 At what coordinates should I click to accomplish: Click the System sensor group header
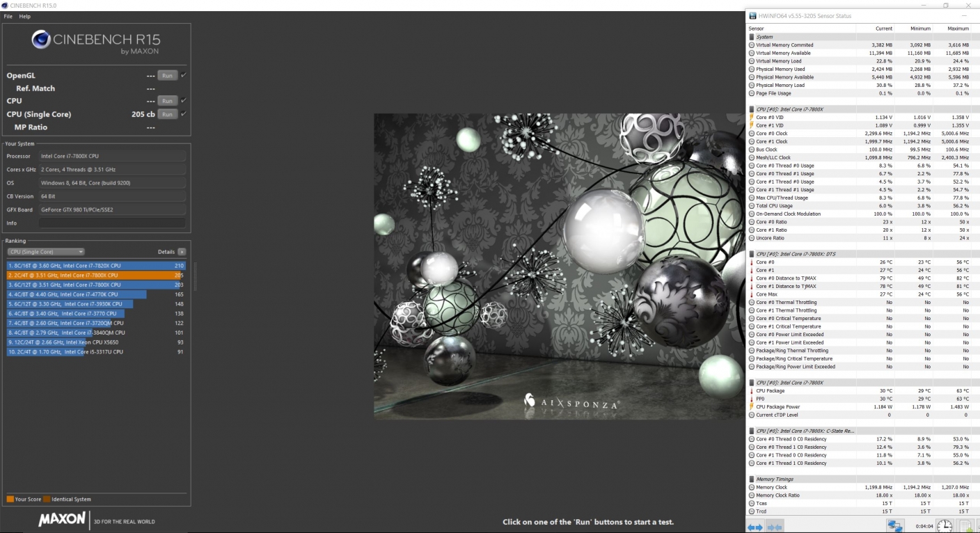tap(764, 37)
